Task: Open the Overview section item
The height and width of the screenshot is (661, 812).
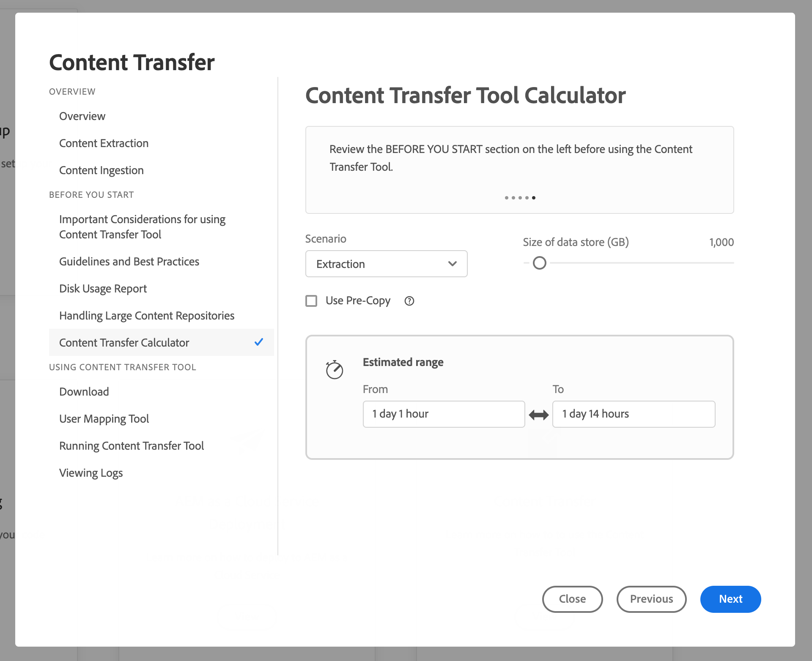Action: (x=82, y=116)
